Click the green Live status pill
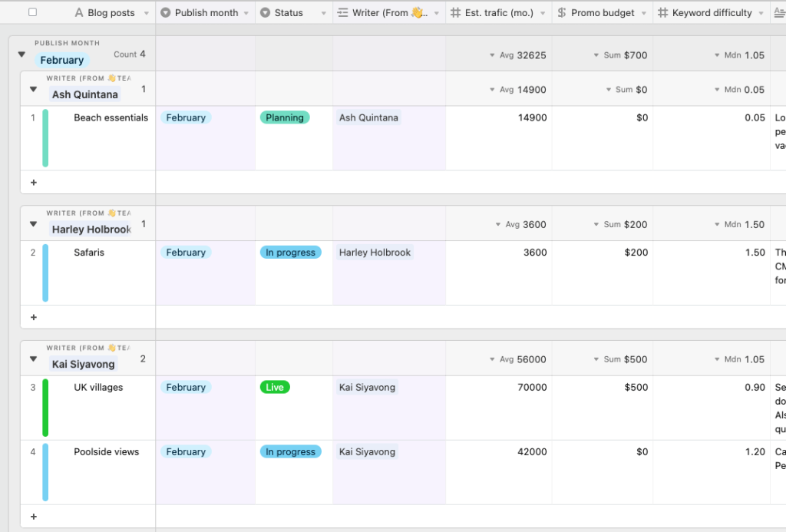The image size is (786, 532). (x=274, y=387)
